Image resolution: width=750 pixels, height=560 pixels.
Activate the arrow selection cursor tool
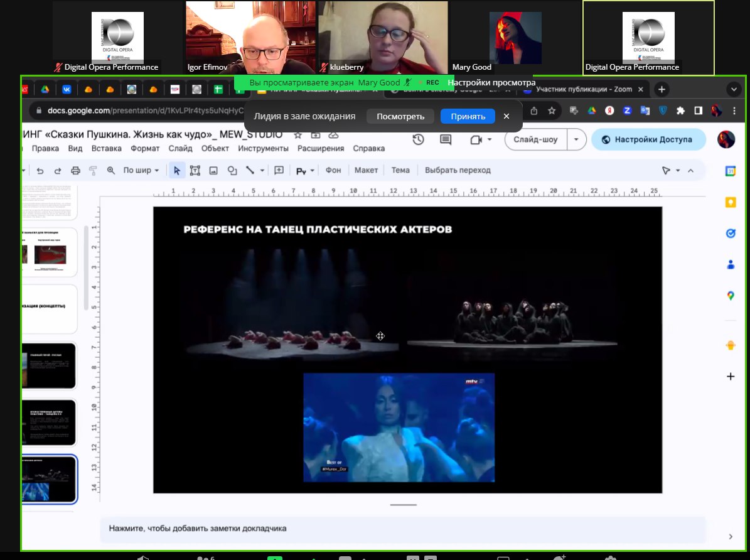click(177, 170)
